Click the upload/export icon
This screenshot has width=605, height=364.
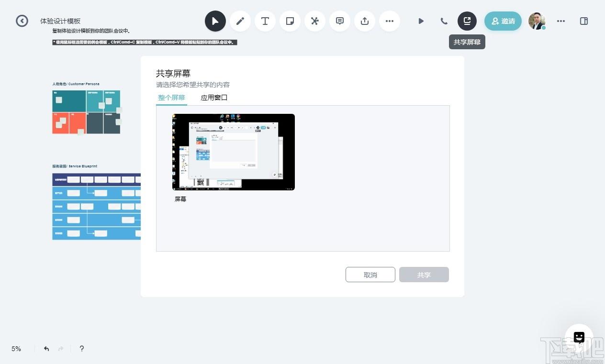[365, 21]
